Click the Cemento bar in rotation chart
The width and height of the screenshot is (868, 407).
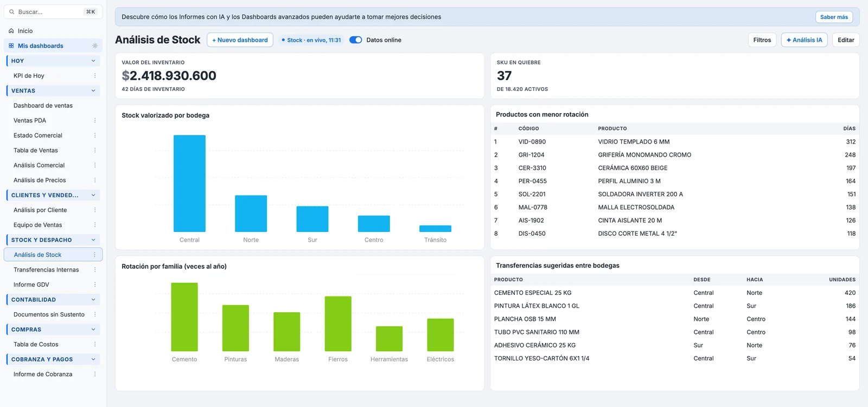coord(184,317)
